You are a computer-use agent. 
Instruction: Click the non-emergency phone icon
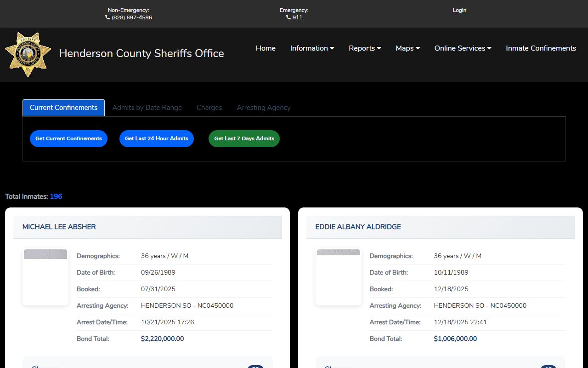(107, 17)
